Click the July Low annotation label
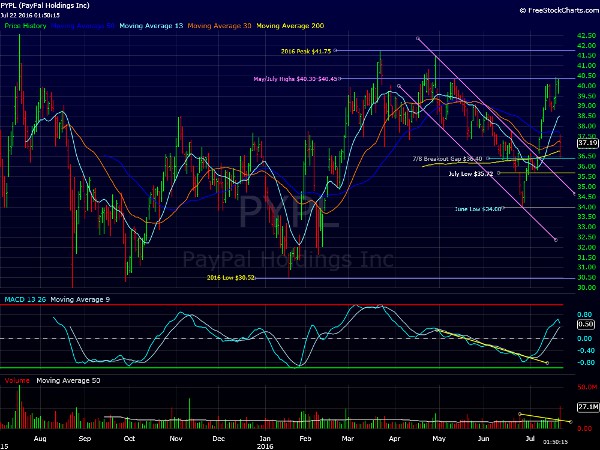 tap(471, 174)
